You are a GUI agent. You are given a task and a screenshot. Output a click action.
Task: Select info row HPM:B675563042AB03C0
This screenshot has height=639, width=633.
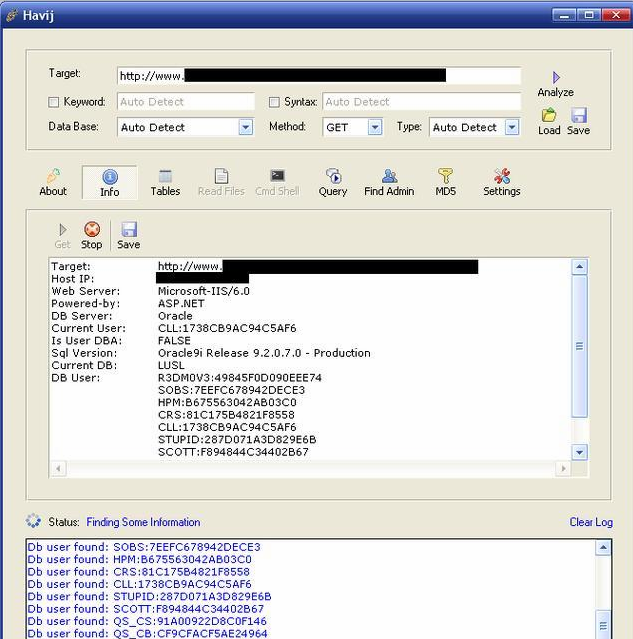pos(227,403)
